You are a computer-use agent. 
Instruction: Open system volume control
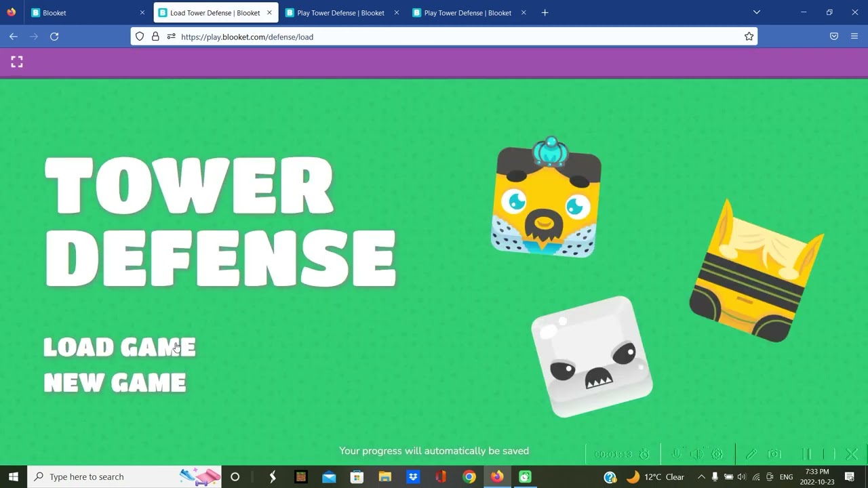[742, 477]
